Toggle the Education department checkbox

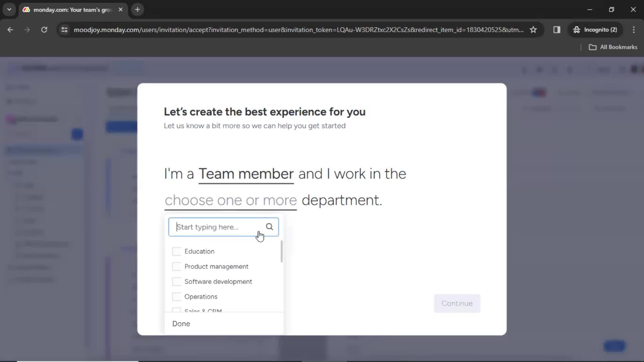(x=176, y=251)
